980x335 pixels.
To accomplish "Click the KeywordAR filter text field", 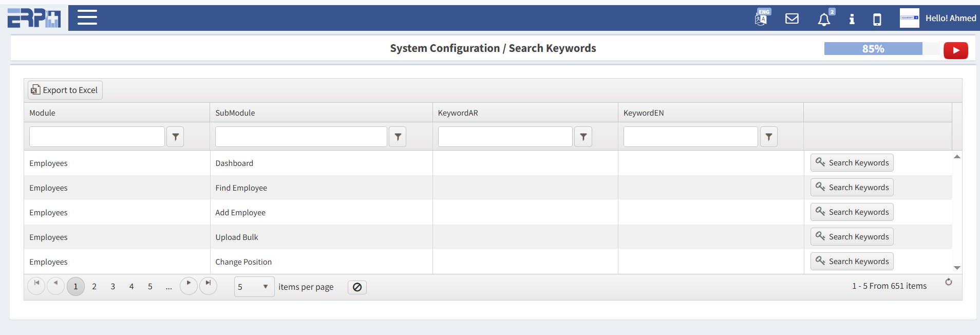I will tap(504, 137).
